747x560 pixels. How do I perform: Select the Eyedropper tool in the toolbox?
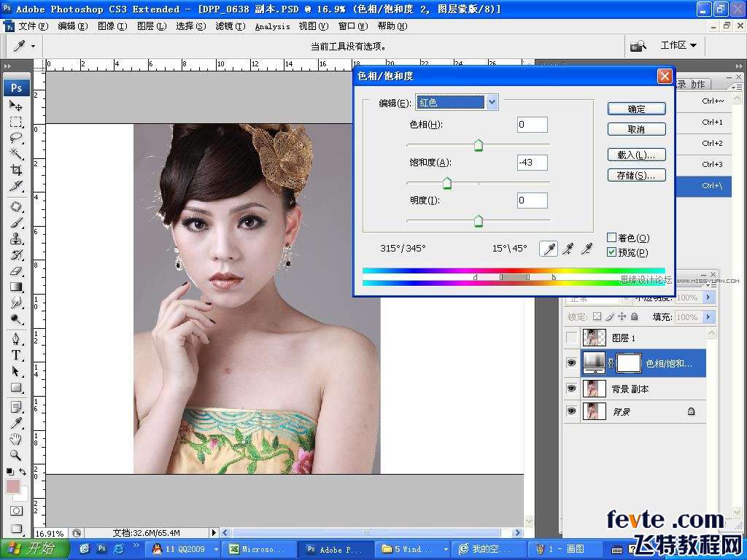[x=16, y=423]
